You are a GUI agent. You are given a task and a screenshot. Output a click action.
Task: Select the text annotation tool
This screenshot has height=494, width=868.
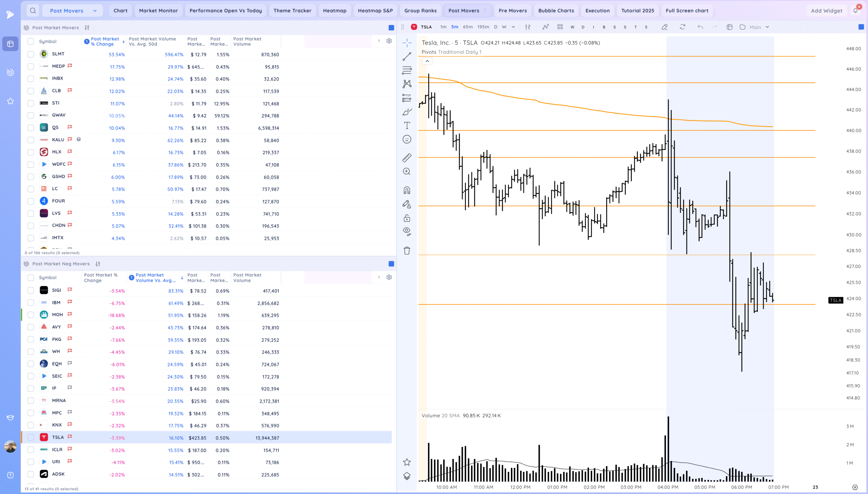click(407, 126)
